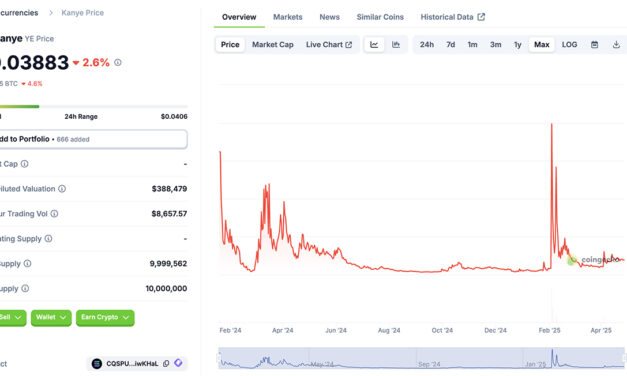
Task: Set chart range to 1y
Action: point(517,44)
